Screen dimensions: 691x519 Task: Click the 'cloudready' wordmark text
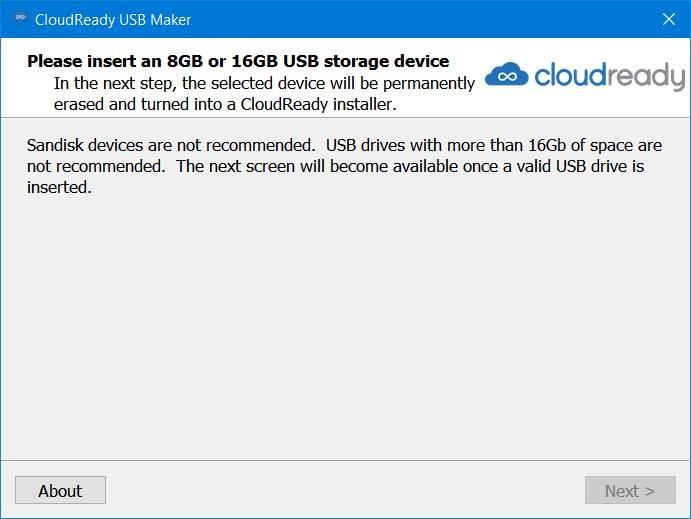(609, 76)
